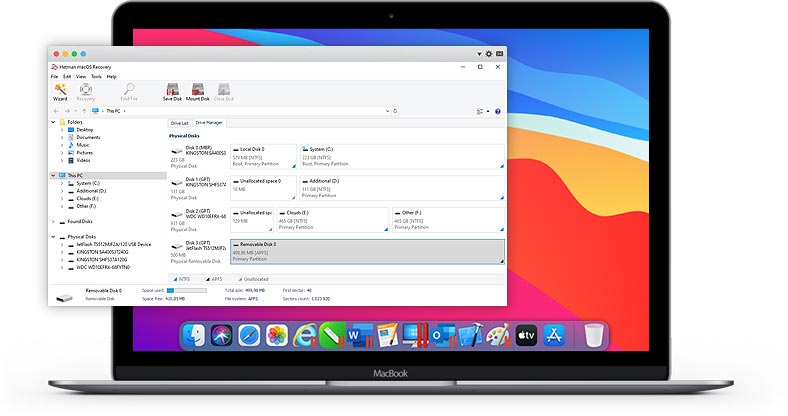Open the Edit menu
The height and width of the screenshot is (416, 788).
tap(67, 77)
